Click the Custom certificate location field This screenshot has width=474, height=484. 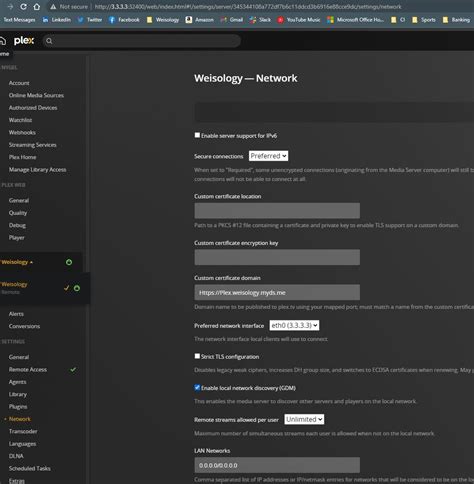point(277,211)
